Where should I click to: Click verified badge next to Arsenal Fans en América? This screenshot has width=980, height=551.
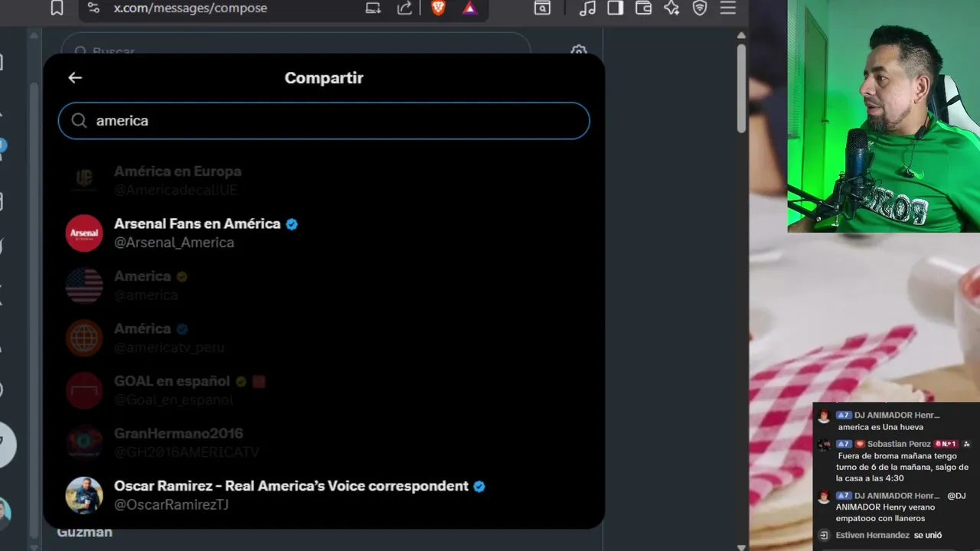pyautogui.click(x=292, y=224)
